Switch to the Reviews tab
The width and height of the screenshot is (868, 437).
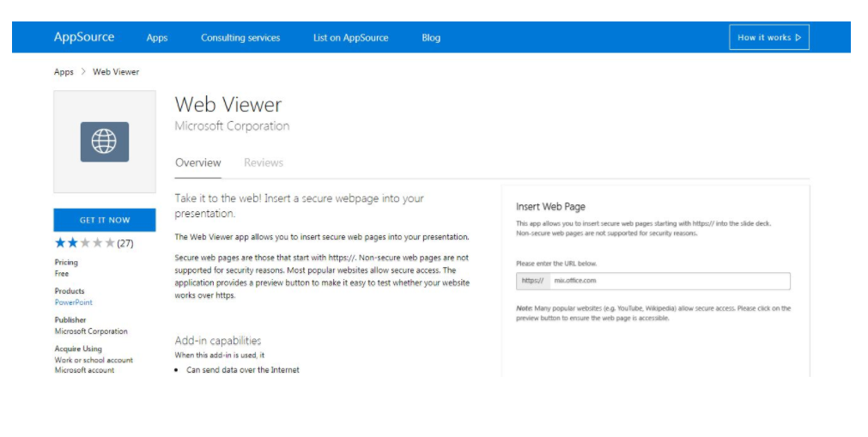coord(264,163)
